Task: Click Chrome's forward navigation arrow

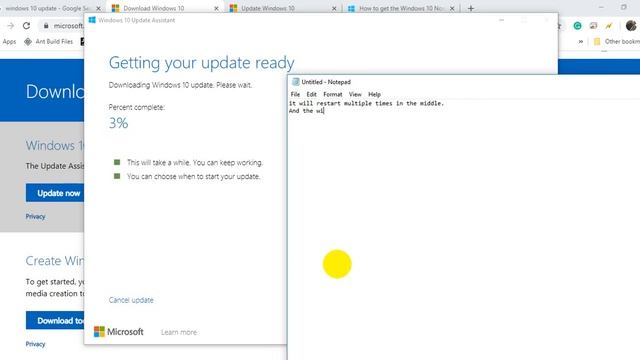Action: [11, 26]
